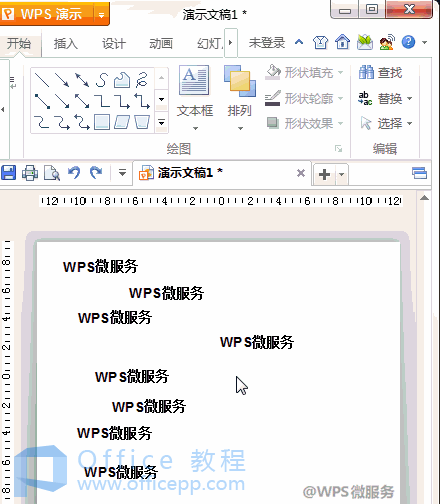Expand the 排列 dropdown arrow
This screenshot has height=504, width=440.
click(240, 128)
